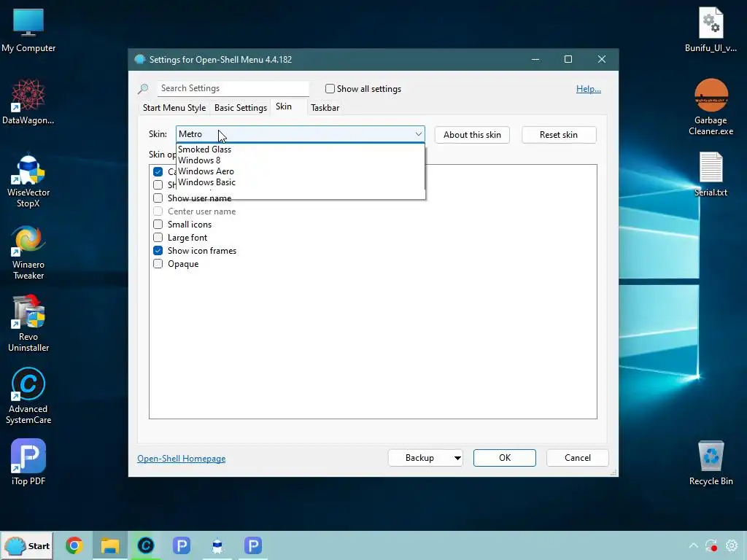Confirm settings with OK button
Image resolution: width=747 pixels, height=560 pixels.
505,458
